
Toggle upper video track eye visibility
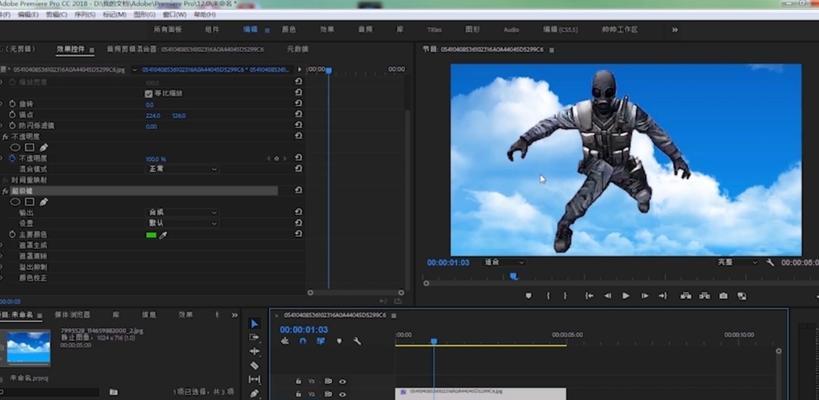click(342, 382)
